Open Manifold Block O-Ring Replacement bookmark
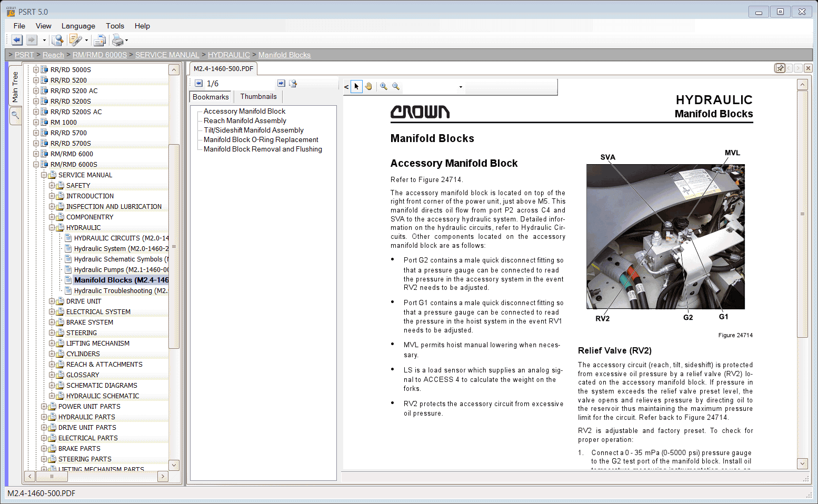818x504 pixels. [x=261, y=139]
